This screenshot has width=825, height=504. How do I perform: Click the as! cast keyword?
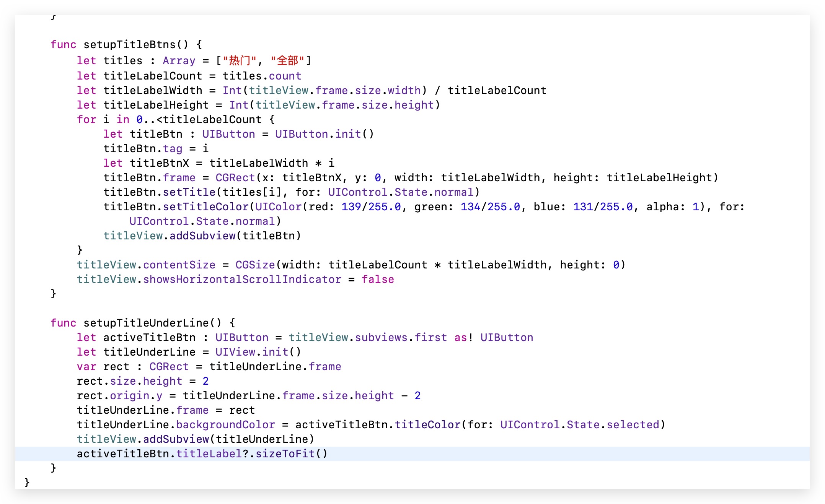coord(463,338)
